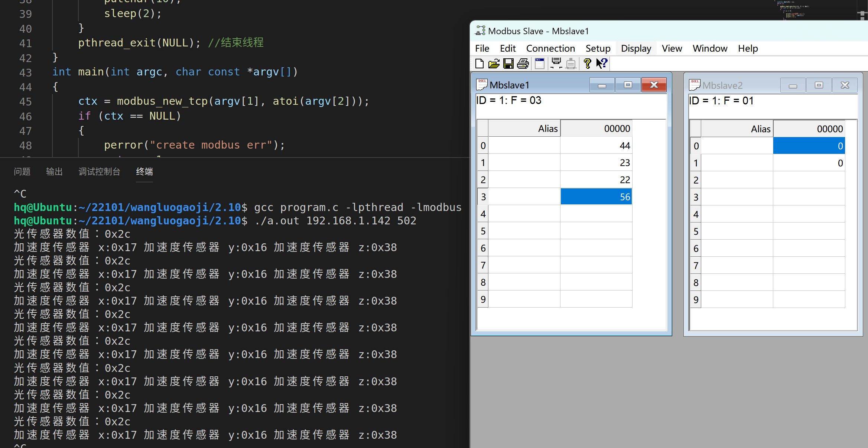This screenshot has width=868, height=448.
Task: Click the Save floppy disk icon
Action: [x=508, y=64]
